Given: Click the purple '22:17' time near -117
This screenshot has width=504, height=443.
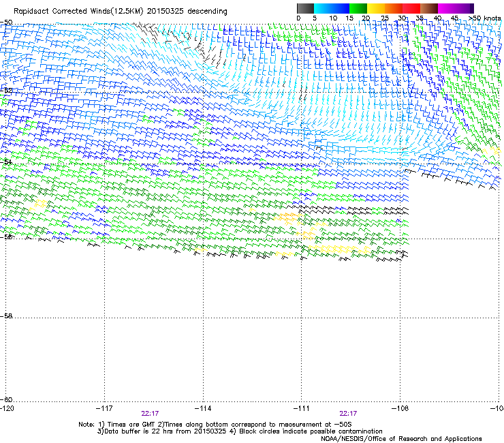Looking at the screenshot, I should pyautogui.click(x=150, y=414).
